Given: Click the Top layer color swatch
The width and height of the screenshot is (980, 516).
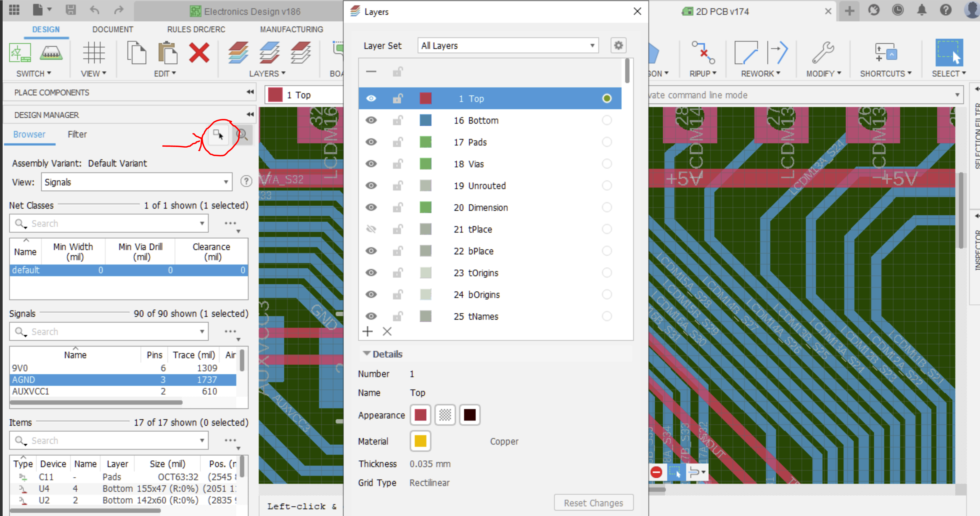Looking at the screenshot, I should click(x=425, y=98).
